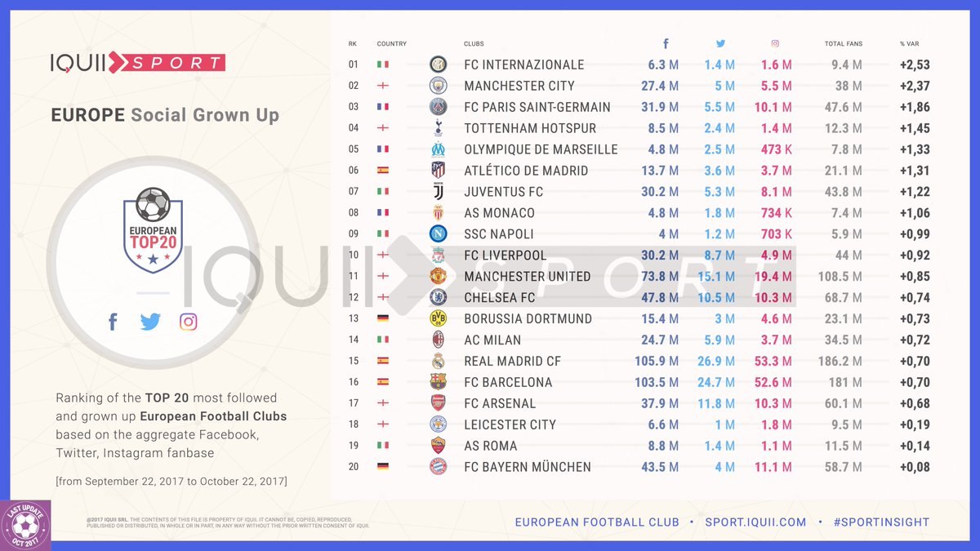
Task: Open the IQUII Sport logo
Action: point(138,62)
